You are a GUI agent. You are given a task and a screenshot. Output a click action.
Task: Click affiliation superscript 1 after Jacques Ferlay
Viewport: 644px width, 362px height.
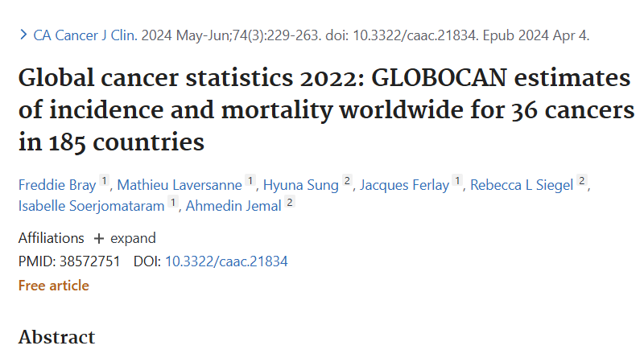tap(457, 181)
